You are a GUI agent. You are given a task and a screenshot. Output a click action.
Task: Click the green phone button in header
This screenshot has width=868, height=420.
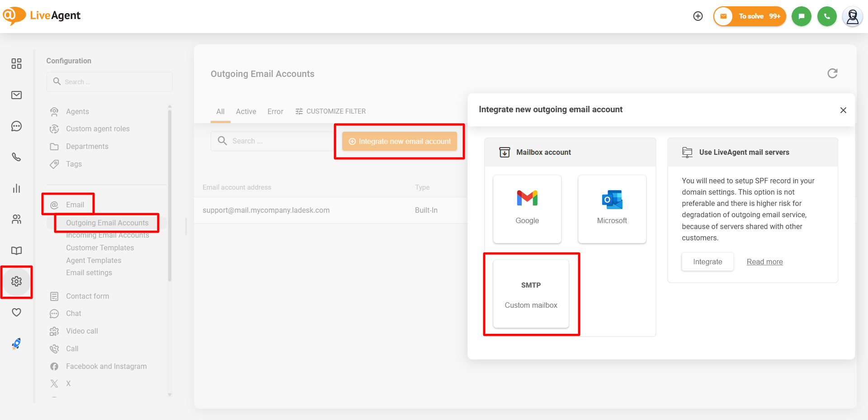[827, 16]
